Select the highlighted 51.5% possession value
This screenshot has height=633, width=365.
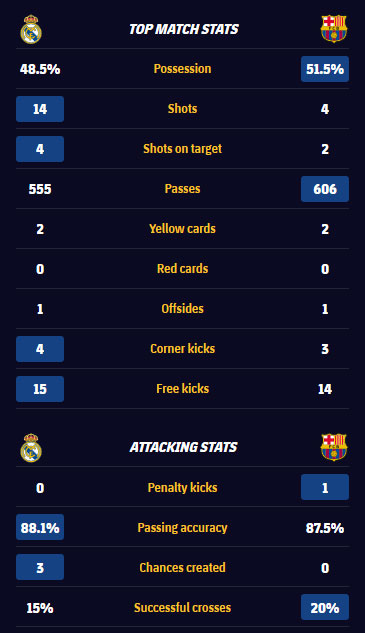coord(325,69)
